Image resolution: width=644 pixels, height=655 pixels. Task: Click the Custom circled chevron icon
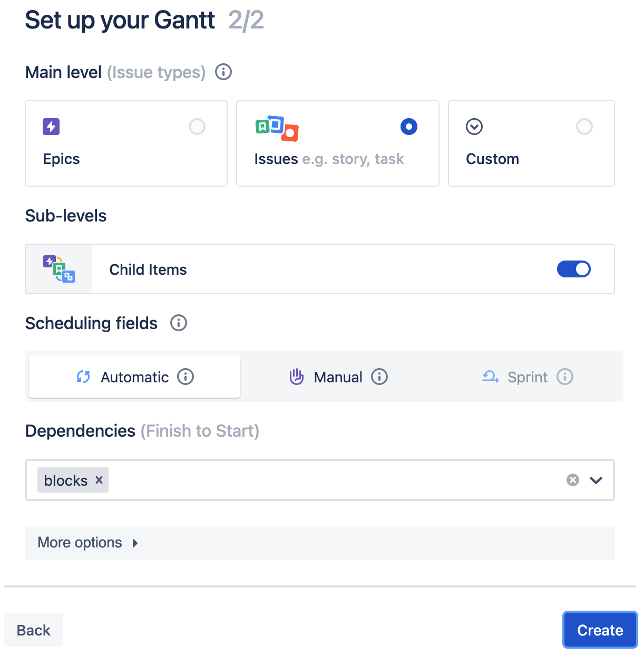[x=474, y=127]
